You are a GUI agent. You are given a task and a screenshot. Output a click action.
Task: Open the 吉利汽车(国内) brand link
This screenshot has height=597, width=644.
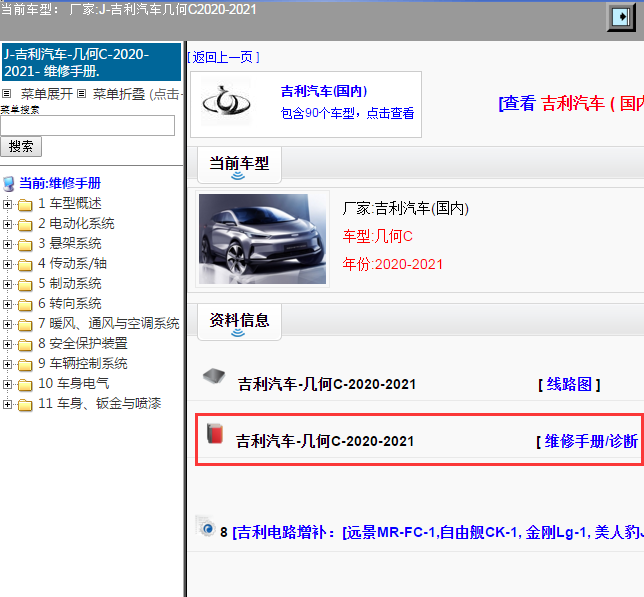[x=324, y=91]
